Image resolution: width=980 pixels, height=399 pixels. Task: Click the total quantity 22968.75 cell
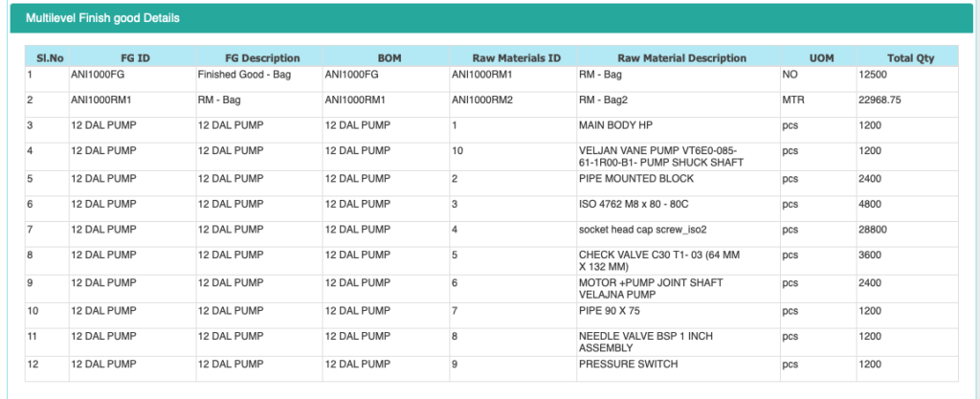(881, 100)
